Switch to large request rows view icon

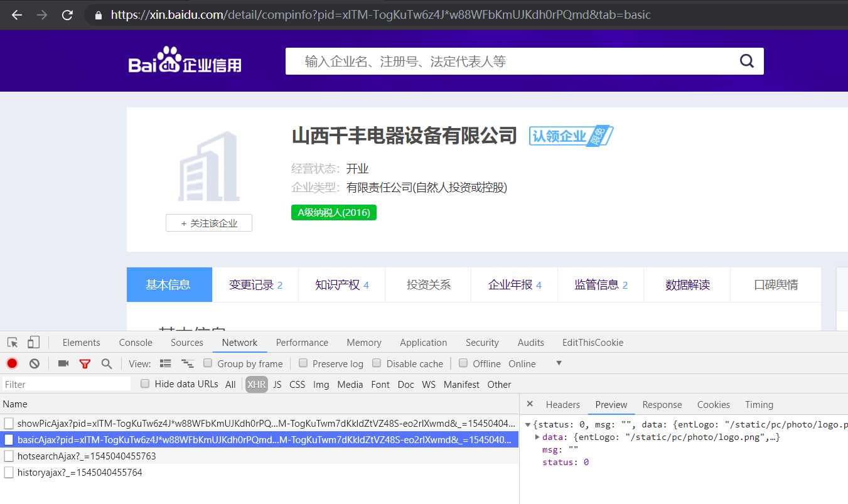coord(166,363)
